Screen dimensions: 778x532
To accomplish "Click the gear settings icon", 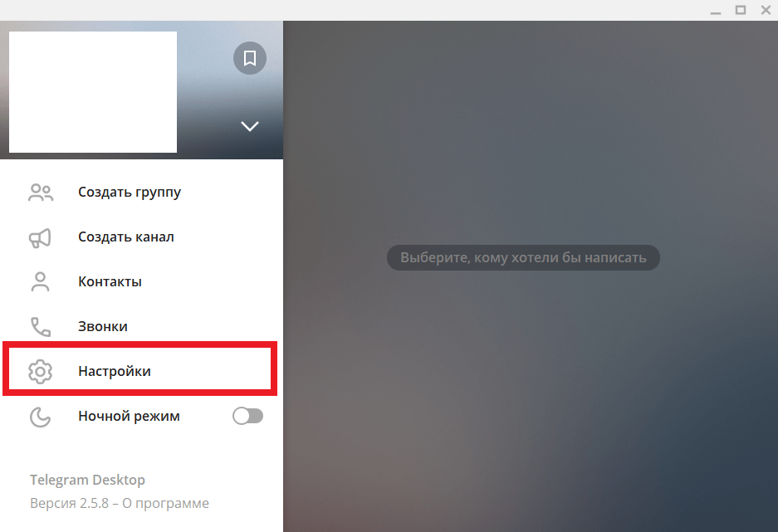I will 40,371.
